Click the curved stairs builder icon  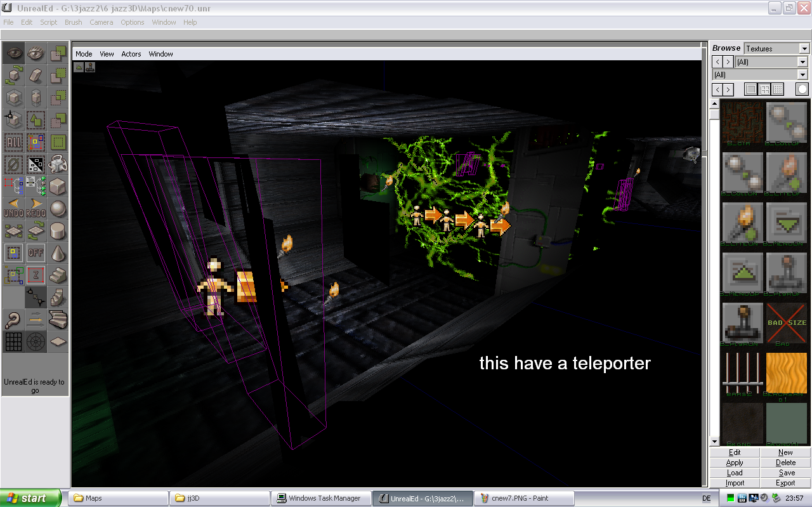58,320
